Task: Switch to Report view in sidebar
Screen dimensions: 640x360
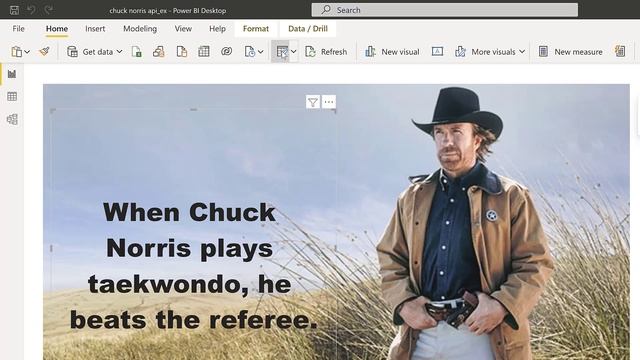Action: coord(12,74)
